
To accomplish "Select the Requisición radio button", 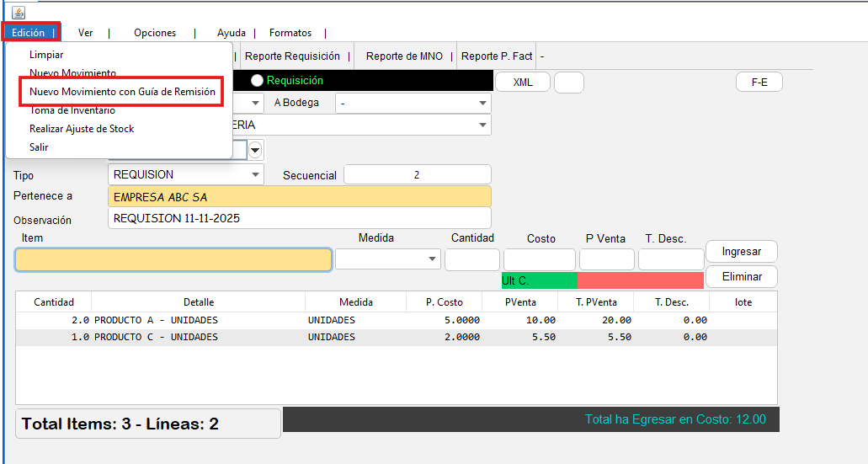I will [x=258, y=81].
